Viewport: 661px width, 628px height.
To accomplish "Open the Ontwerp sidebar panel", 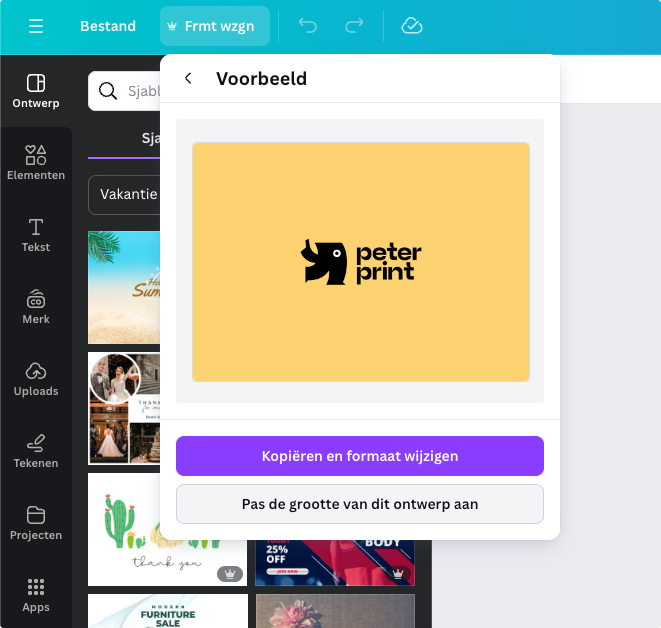I will pos(36,91).
